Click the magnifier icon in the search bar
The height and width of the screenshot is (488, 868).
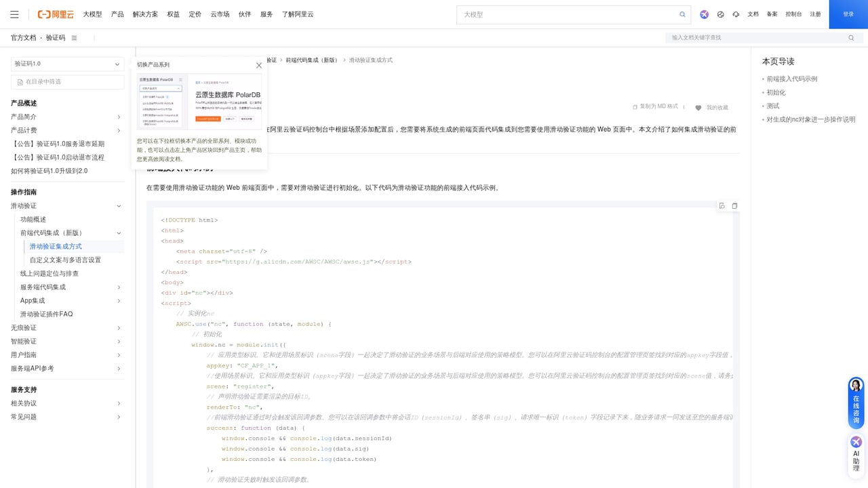tap(682, 14)
